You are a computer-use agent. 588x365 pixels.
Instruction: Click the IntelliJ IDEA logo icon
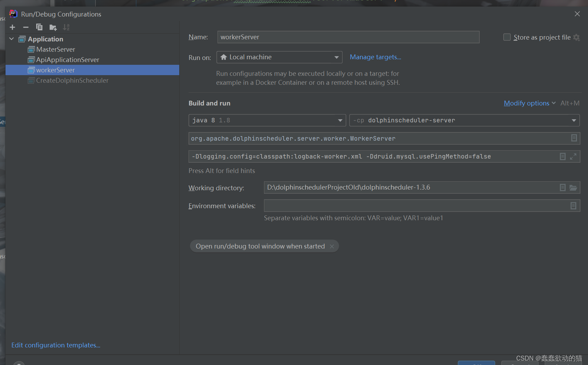[x=13, y=14]
